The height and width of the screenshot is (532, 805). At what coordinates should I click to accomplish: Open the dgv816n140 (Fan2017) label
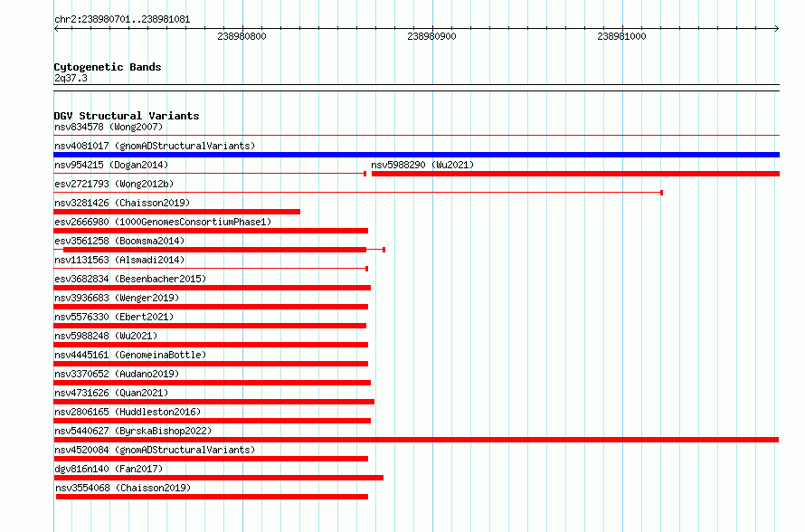coord(109,469)
